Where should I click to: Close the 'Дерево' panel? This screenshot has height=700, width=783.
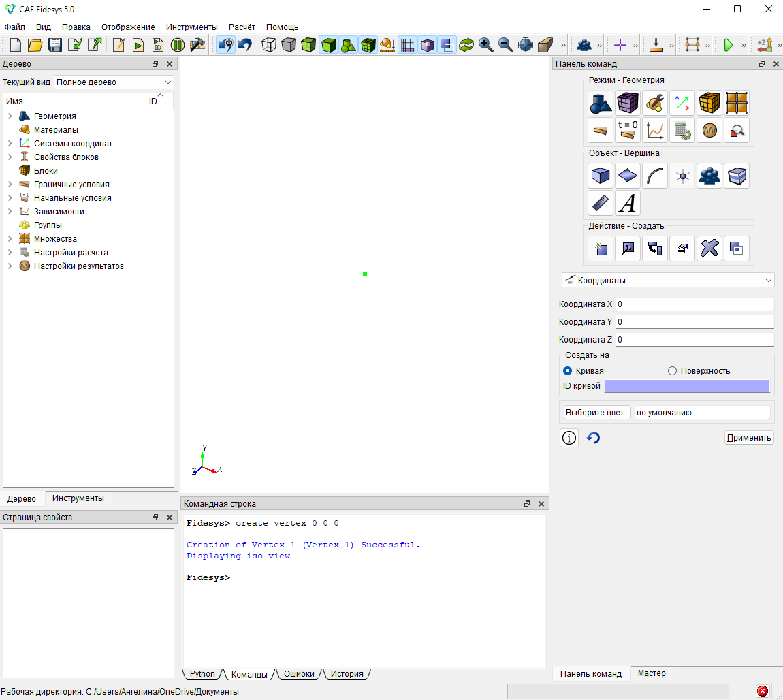click(170, 64)
